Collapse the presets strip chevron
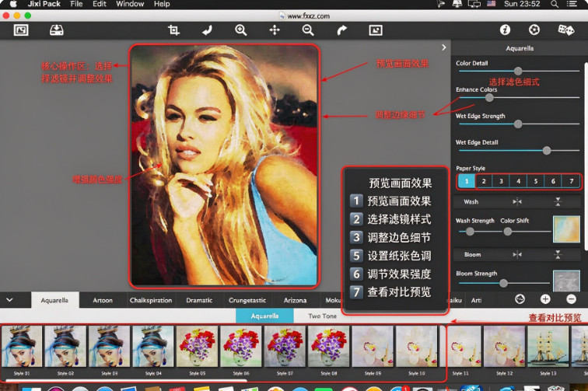Image resolution: width=588 pixels, height=391 pixels. click(10, 300)
